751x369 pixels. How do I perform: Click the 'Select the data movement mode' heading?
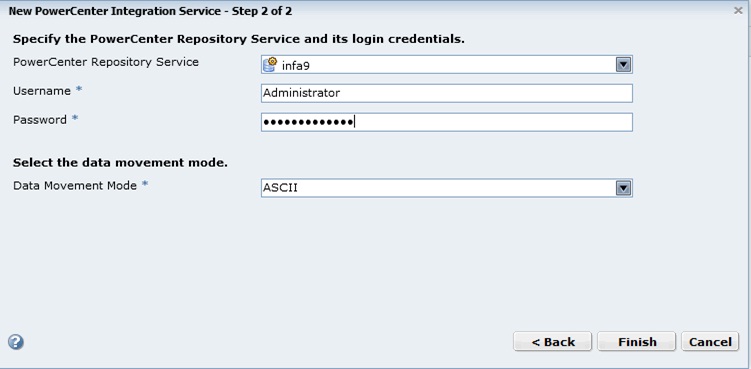click(x=120, y=162)
